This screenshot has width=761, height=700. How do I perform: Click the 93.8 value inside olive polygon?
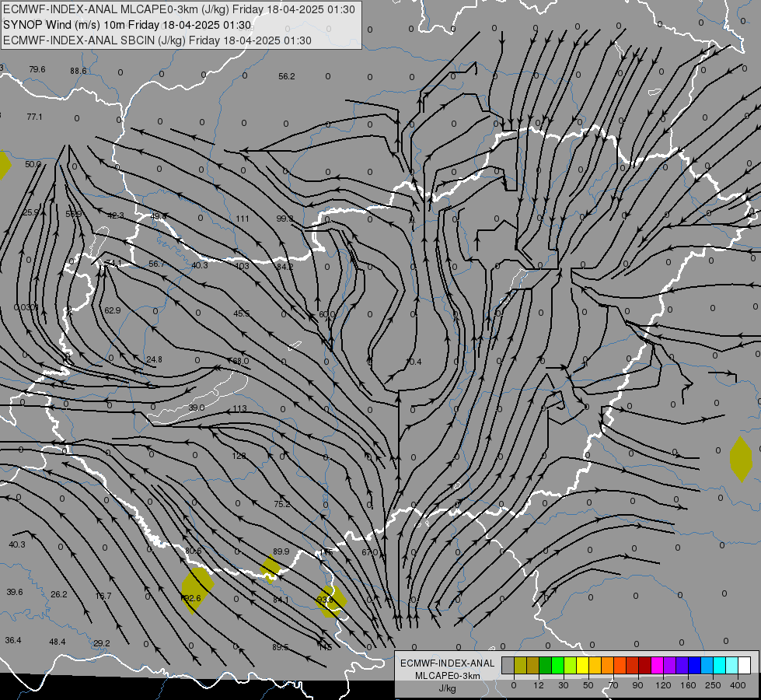[325, 600]
